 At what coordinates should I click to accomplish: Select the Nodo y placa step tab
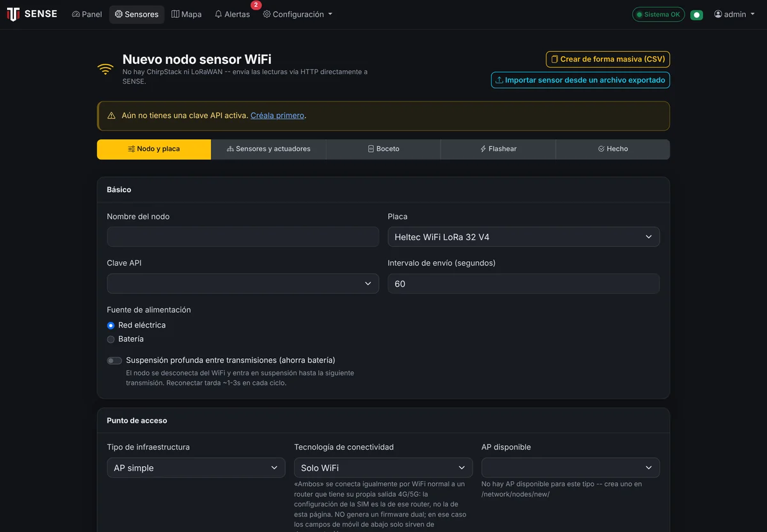(154, 149)
